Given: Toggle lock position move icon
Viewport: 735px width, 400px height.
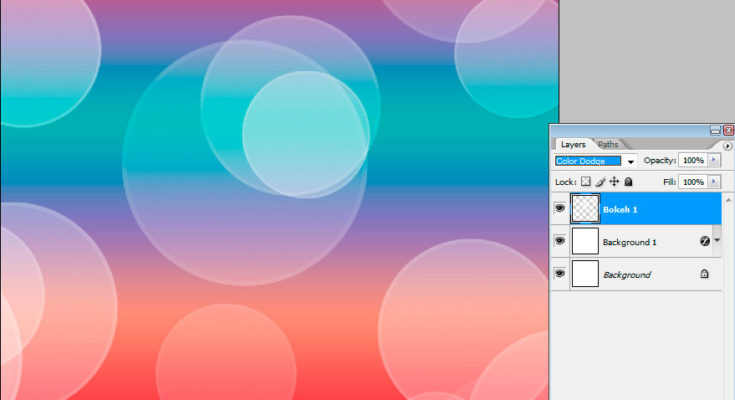Looking at the screenshot, I should (614, 181).
